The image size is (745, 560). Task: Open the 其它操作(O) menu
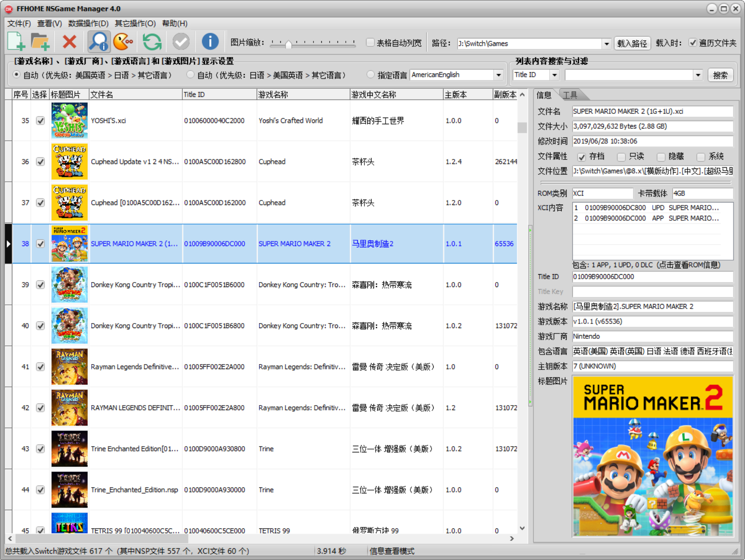pyautogui.click(x=135, y=24)
